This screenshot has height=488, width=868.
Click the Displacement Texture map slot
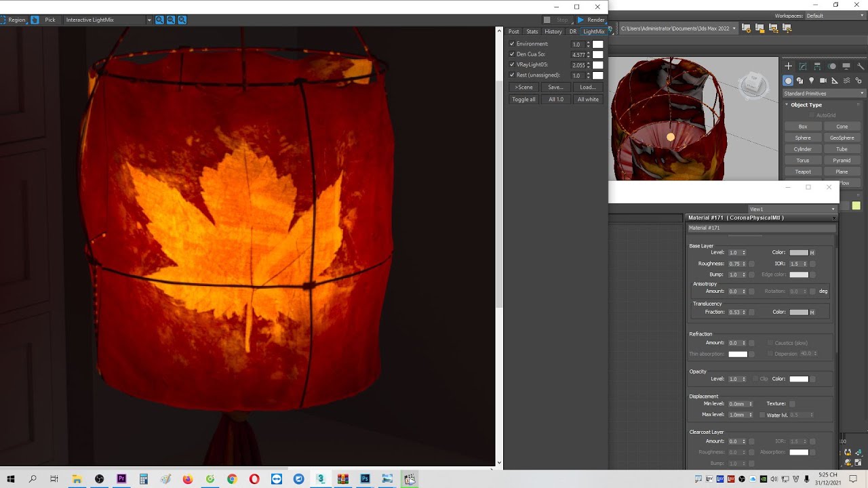tap(792, 404)
